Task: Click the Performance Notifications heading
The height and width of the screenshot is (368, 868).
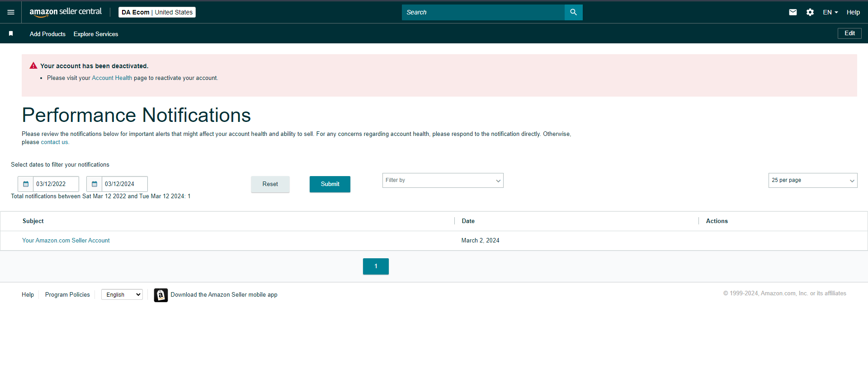Action: tap(136, 115)
